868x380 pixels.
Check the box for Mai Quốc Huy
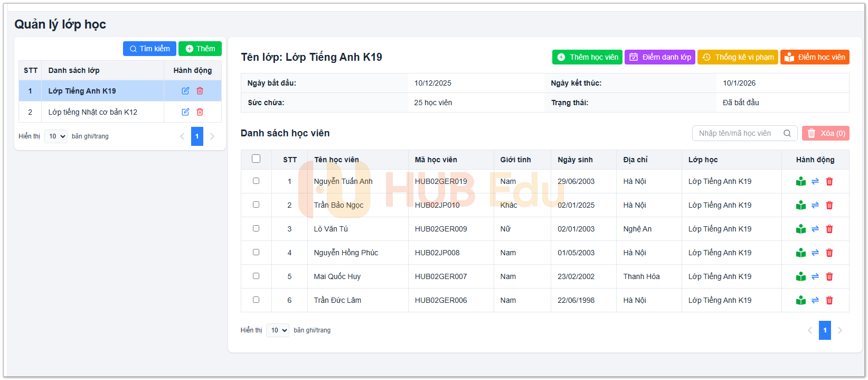coord(256,276)
